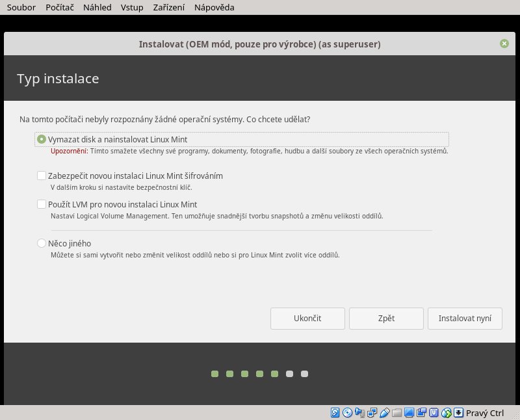The image size is (520, 420).
Task: Open the Zařízení menu
Action: 168,8
